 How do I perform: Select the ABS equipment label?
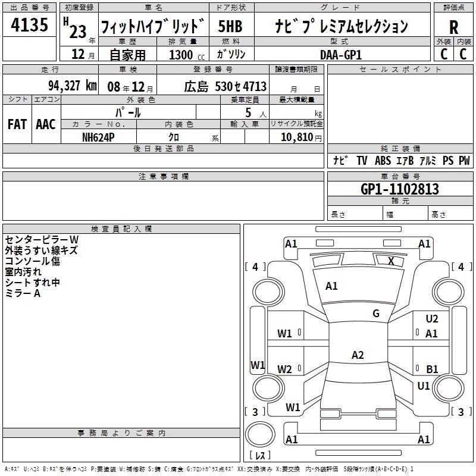[x=383, y=161]
